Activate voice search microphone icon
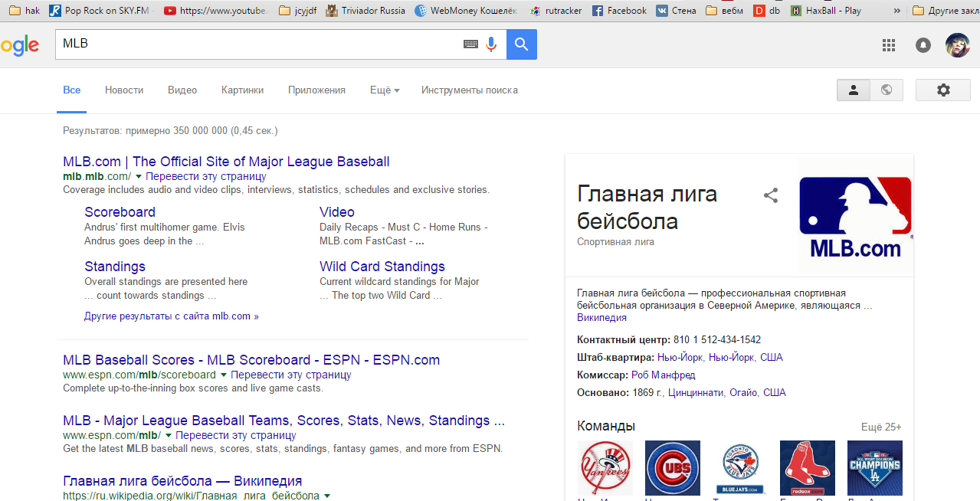 pos(491,44)
